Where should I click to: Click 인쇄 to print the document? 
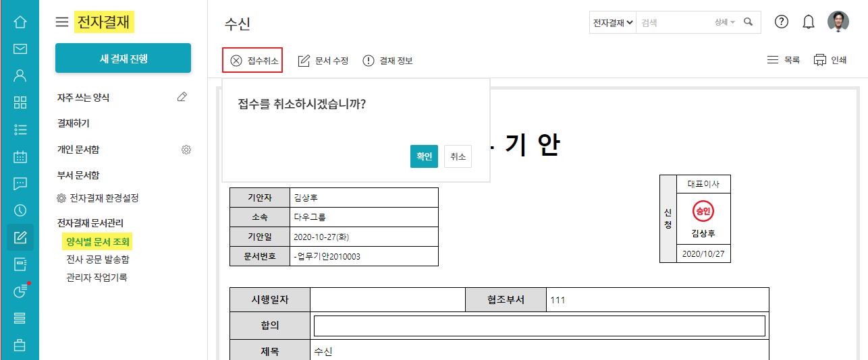830,60
